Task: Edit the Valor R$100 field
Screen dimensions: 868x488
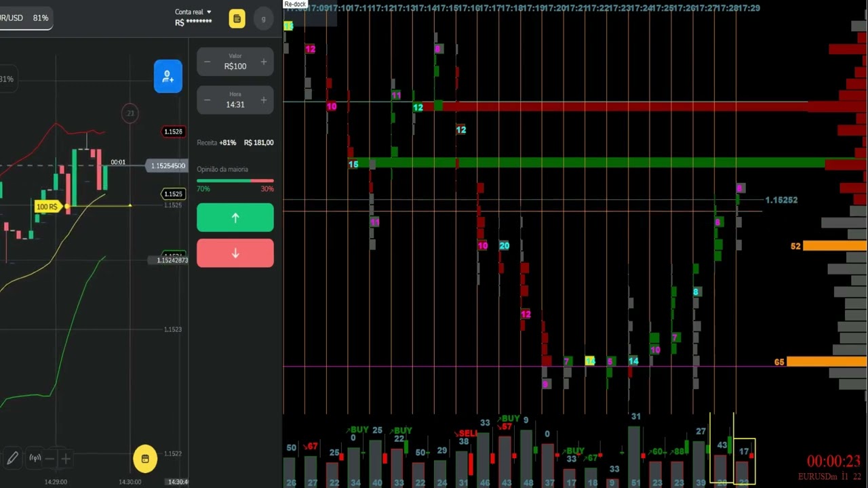Action: pos(235,62)
